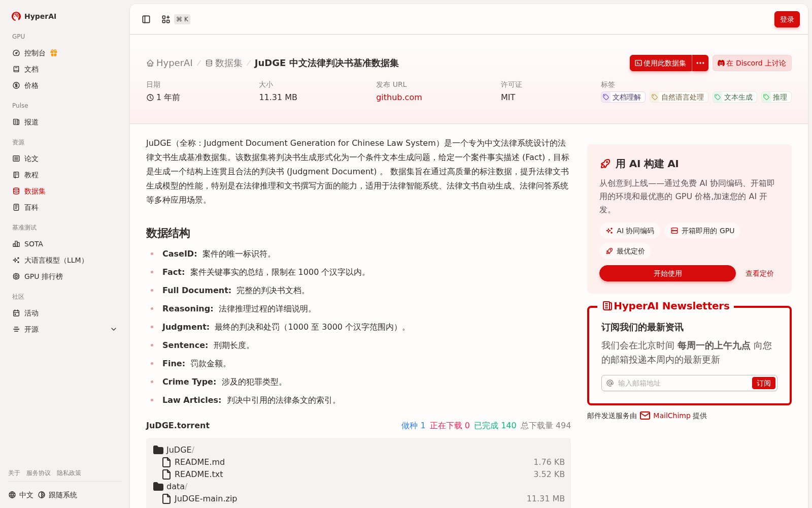
Task: Open the 论文 papers section
Action: (x=65, y=158)
